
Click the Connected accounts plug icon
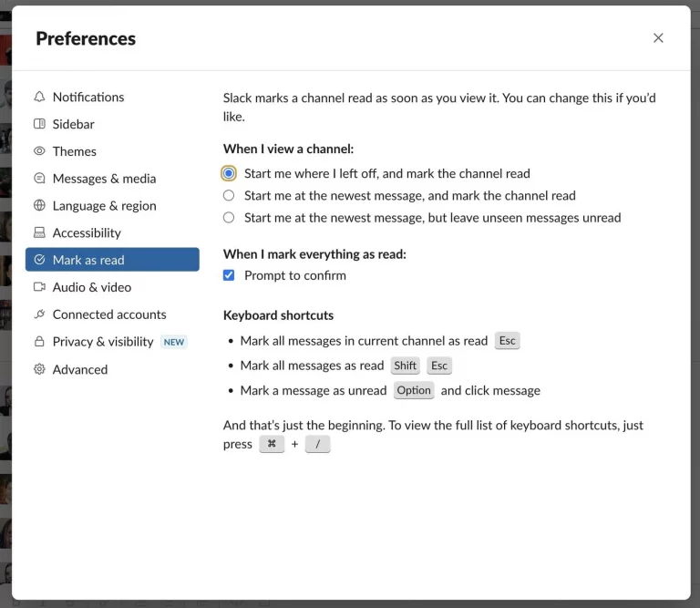pos(39,314)
